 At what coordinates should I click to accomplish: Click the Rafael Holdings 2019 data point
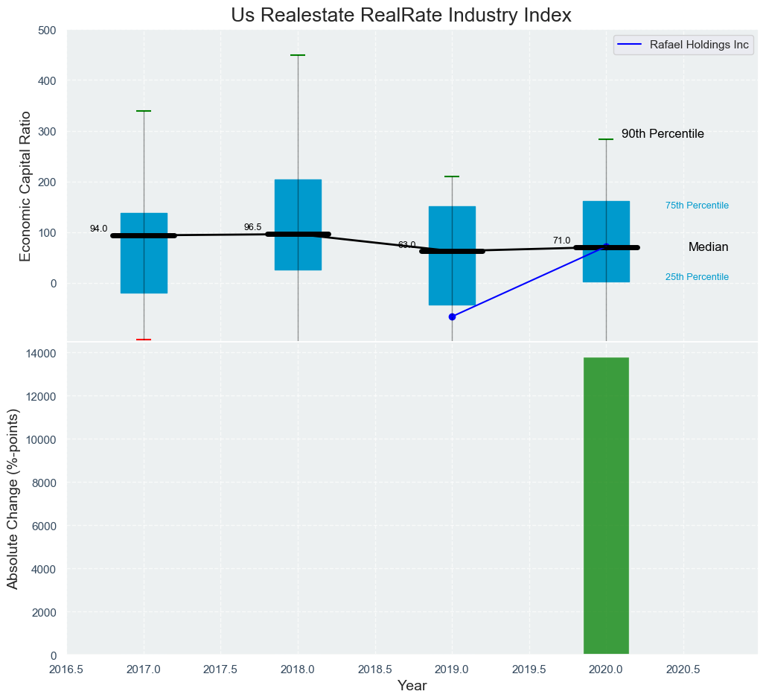coord(452,316)
